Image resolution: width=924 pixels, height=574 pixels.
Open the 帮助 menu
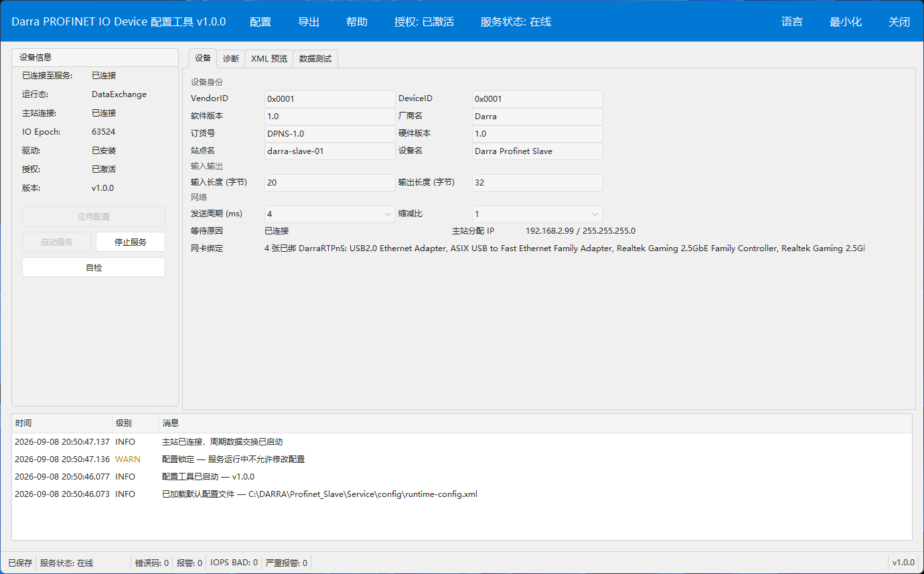357,22
